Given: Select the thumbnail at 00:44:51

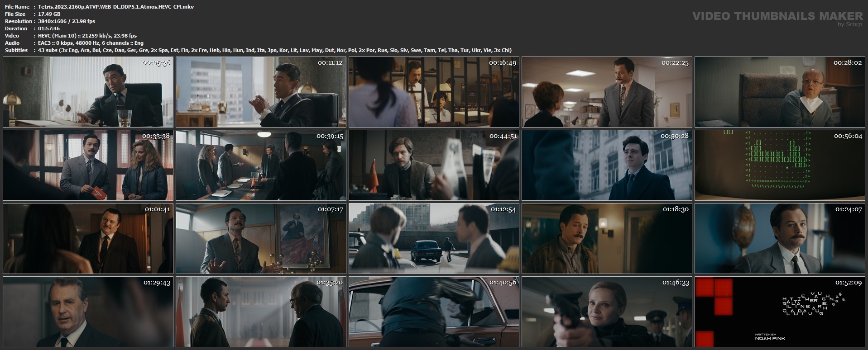Looking at the screenshot, I should coord(434,166).
